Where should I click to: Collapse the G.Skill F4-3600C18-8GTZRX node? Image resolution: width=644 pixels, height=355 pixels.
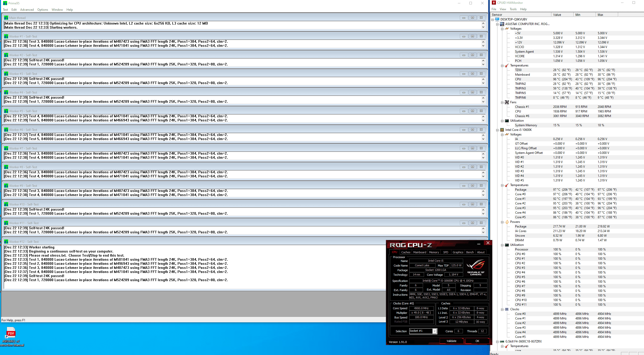[497, 341]
